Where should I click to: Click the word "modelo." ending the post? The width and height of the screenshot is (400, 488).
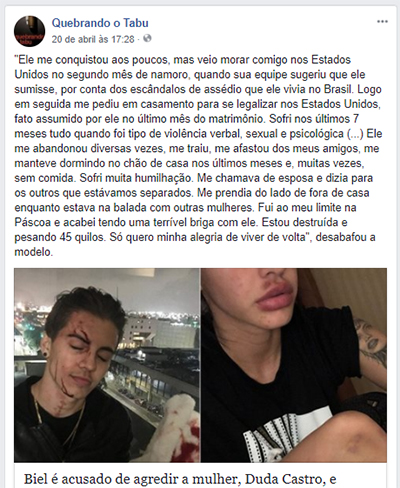click(34, 252)
